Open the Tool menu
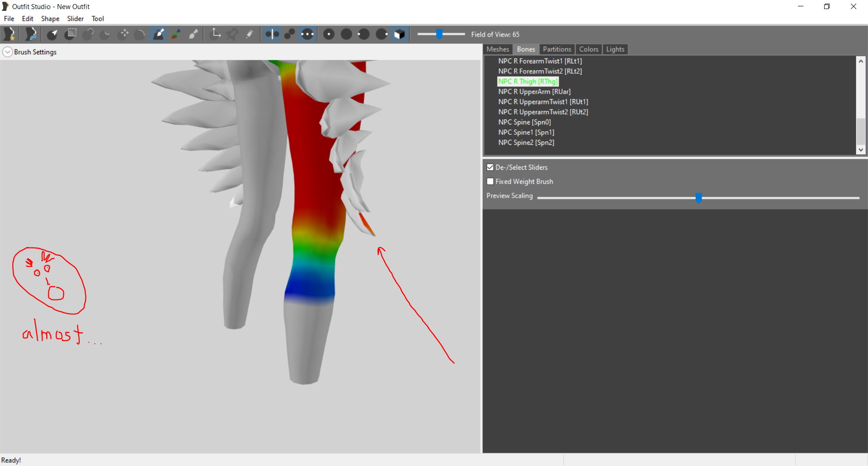868x466 pixels. point(98,19)
